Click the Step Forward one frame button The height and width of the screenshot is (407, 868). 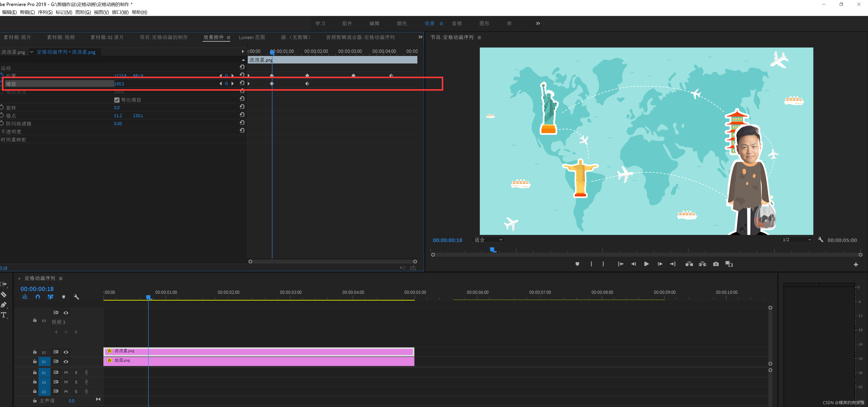tap(660, 264)
